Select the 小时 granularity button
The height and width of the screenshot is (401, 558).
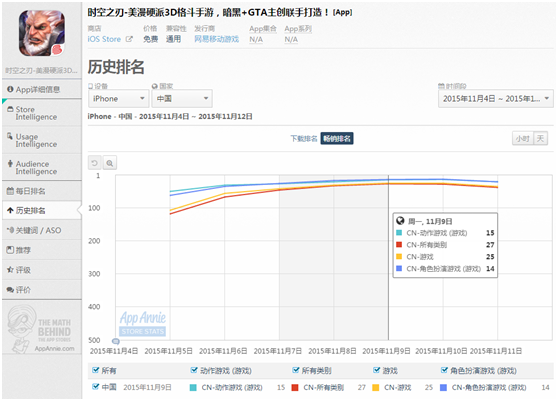pos(523,138)
